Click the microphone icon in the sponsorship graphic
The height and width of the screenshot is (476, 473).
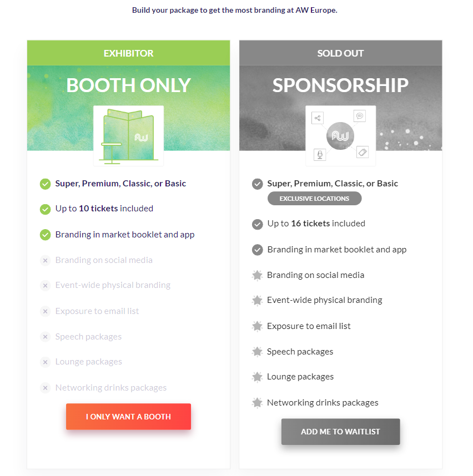click(320, 155)
